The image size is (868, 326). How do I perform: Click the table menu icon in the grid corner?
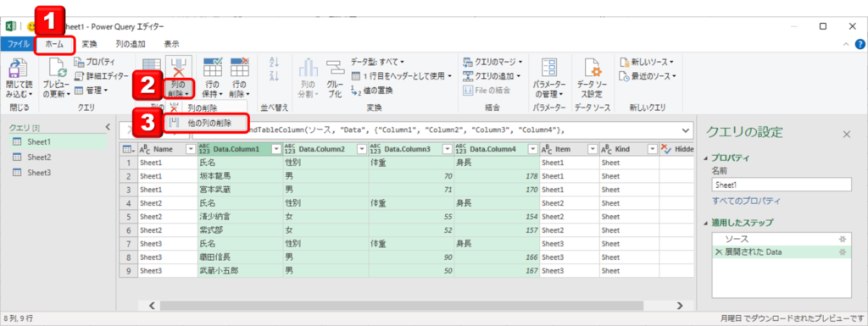coord(128,149)
